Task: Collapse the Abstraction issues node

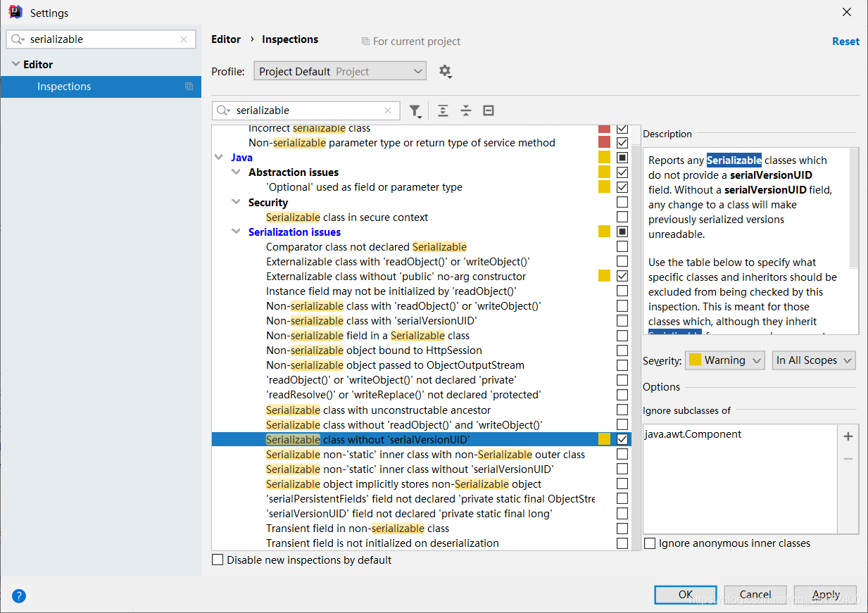Action: pos(236,172)
